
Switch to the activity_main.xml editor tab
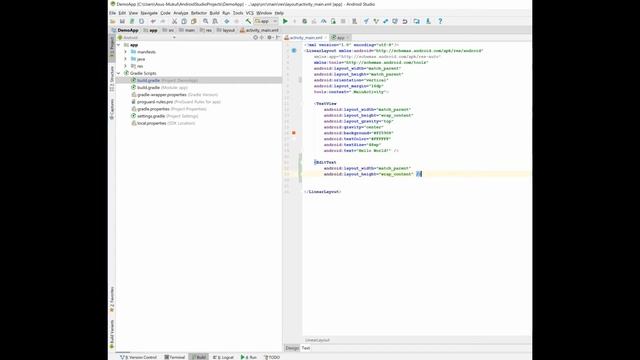pyautogui.click(x=306, y=38)
